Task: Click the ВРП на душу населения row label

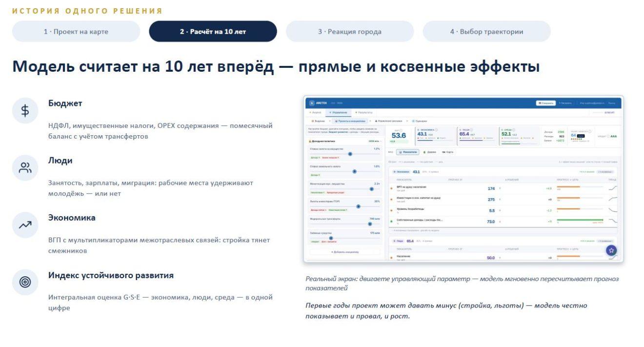Action: [x=411, y=187]
